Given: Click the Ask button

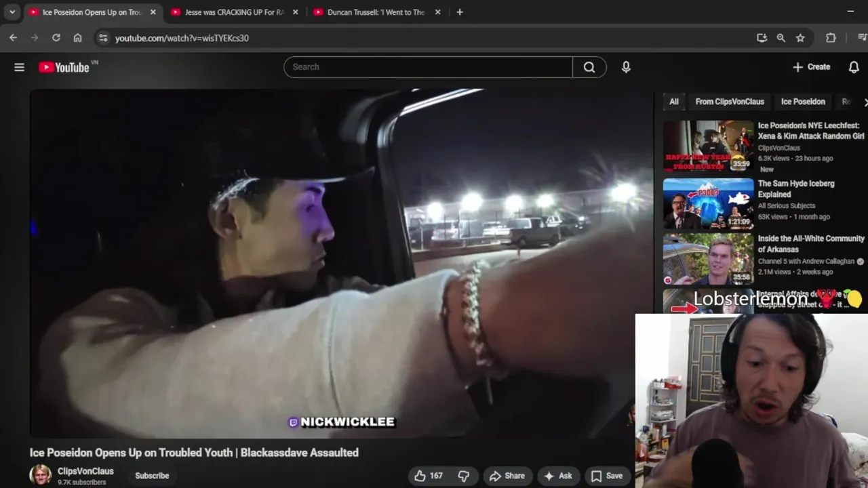Looking at the screenshot, I should [557, 476].
